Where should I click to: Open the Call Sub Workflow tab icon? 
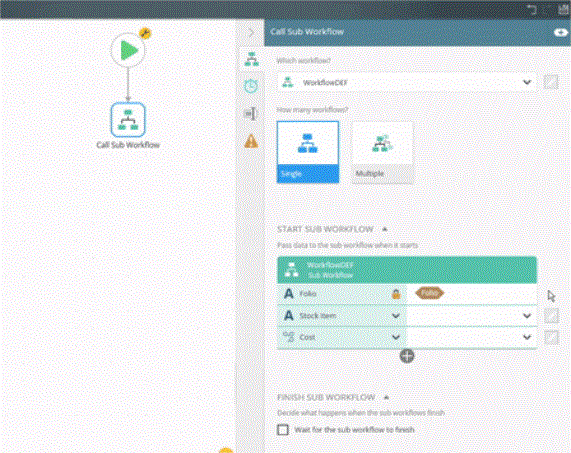251,59
